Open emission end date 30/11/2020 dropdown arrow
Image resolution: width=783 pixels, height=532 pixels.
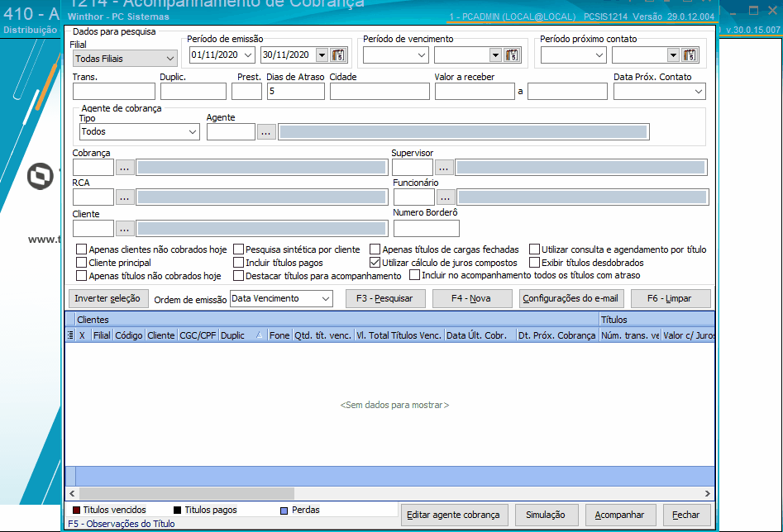tap(322, 55)
